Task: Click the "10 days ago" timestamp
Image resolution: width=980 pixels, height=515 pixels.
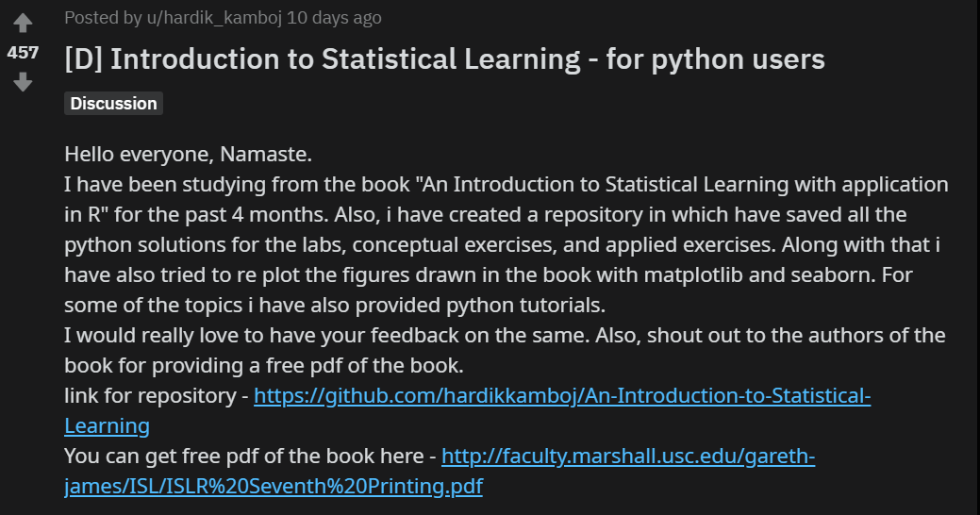Action: [334, 18]
